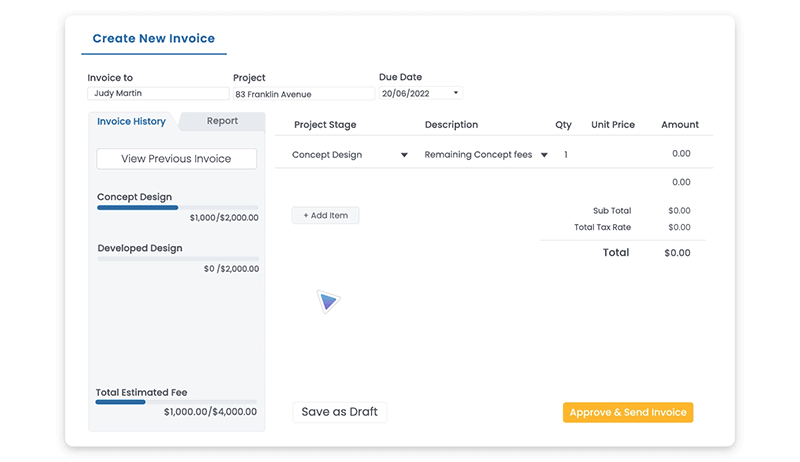This screenshot has height=462, width=800.
Task: Expand the Concept Design project stage dropdown
Action: [404, 155]
